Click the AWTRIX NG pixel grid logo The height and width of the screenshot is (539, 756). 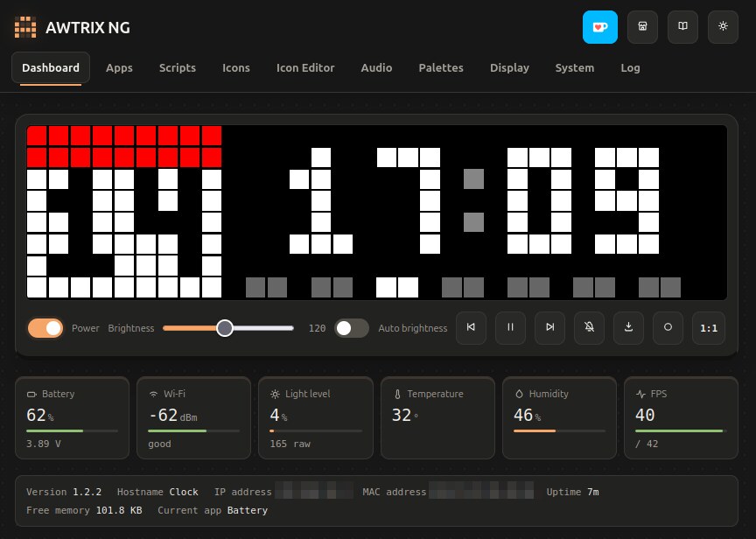coord(25,27)
